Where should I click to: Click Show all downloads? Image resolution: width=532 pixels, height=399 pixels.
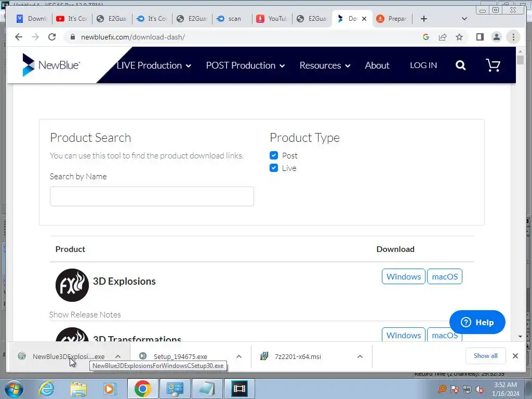[x=486, y=355]
